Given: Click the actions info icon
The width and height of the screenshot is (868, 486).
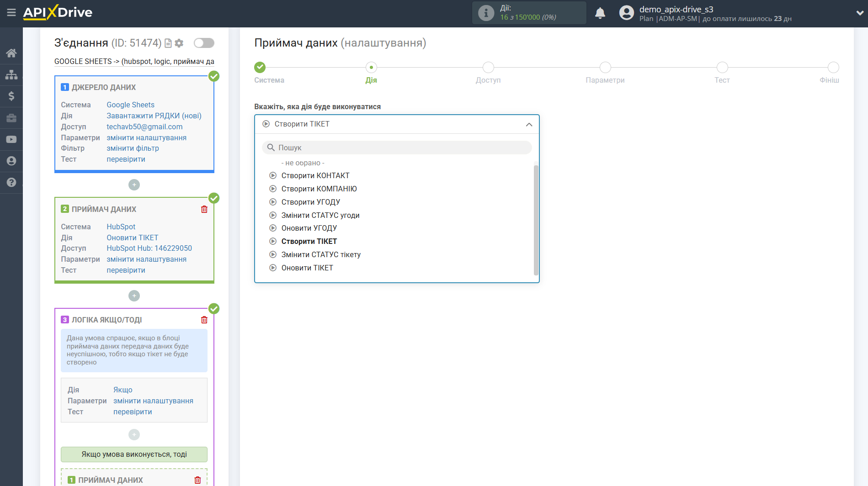Looking at the screenshot, I should [486, 13].
